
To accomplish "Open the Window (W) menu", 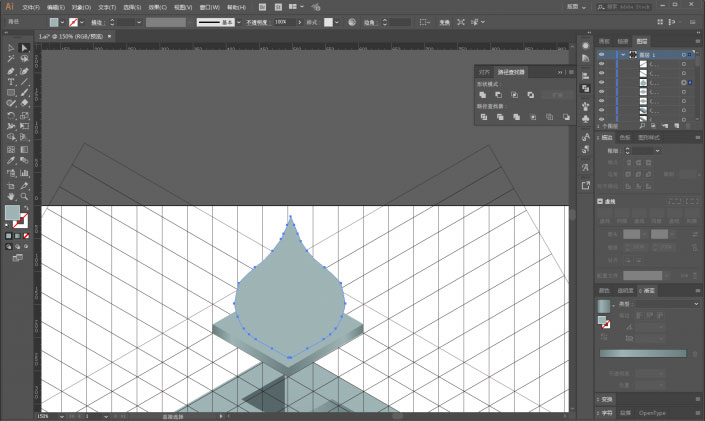I will point(210,7).
